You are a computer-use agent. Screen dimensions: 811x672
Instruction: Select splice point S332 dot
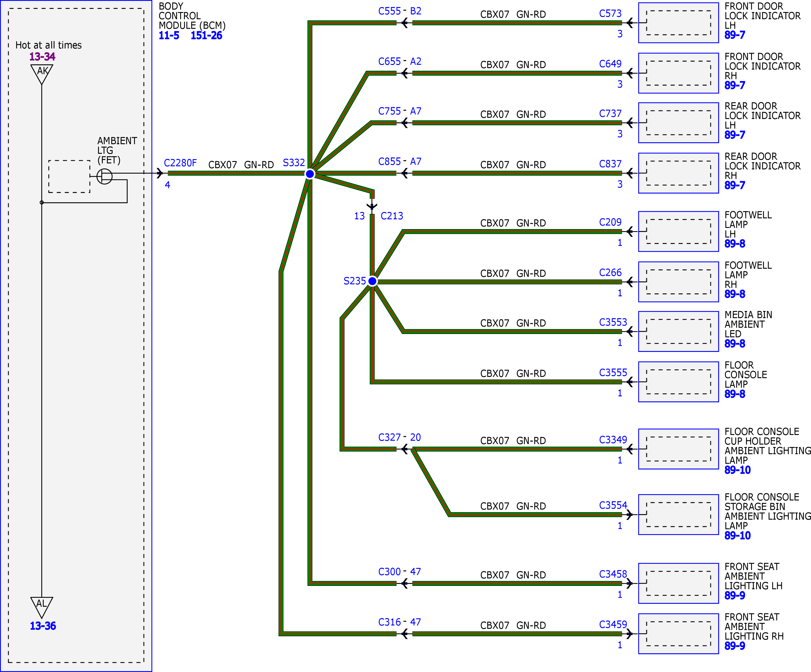pyautogui.click(x=310, y=174)
